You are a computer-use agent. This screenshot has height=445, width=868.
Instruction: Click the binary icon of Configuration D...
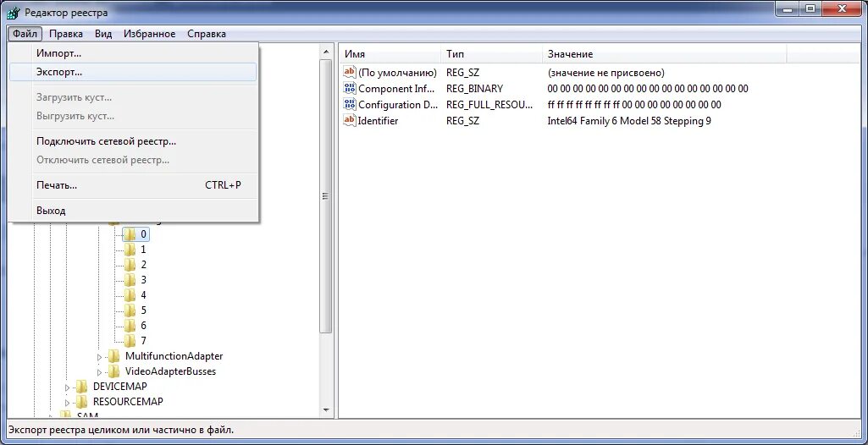point(349,104)
